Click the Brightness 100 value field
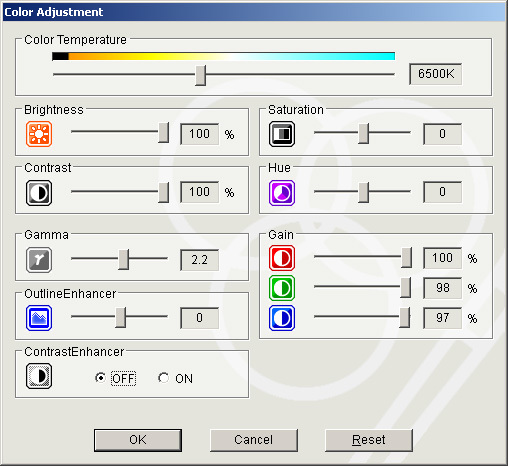Viewport: 508px width, 466px height. (199, 134)
